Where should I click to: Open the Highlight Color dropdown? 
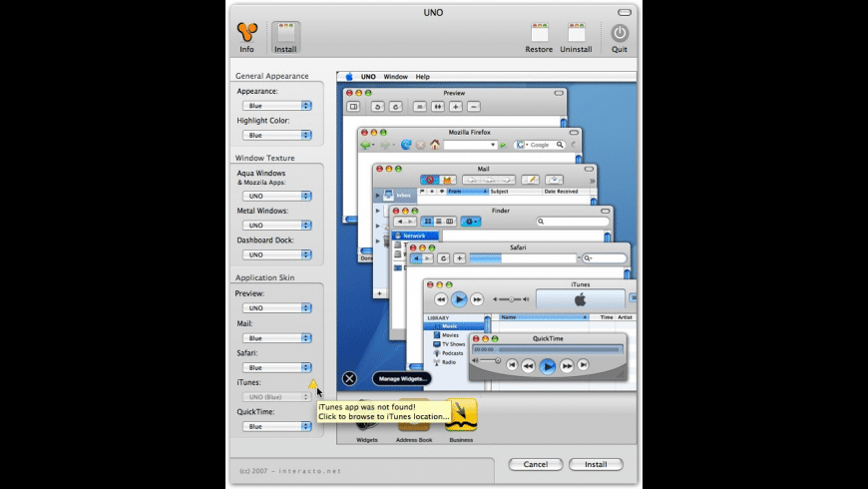[x=276, y=135]
